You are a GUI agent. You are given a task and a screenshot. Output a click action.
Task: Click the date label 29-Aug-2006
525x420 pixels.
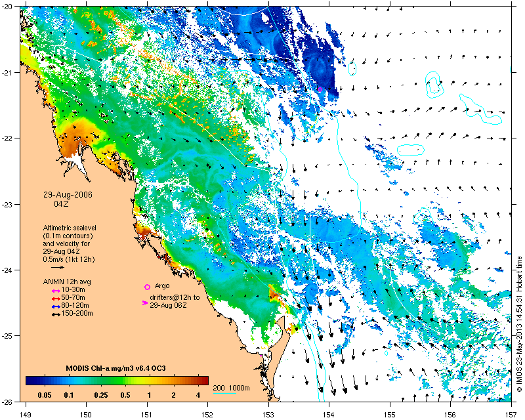(68, 195)
